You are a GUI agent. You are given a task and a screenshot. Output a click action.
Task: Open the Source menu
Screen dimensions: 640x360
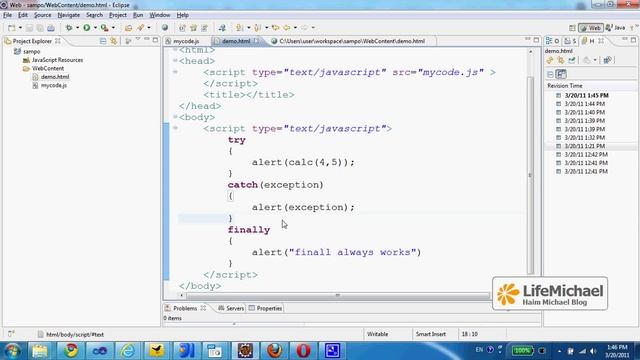pyautogui.click(x=42, y=15)
